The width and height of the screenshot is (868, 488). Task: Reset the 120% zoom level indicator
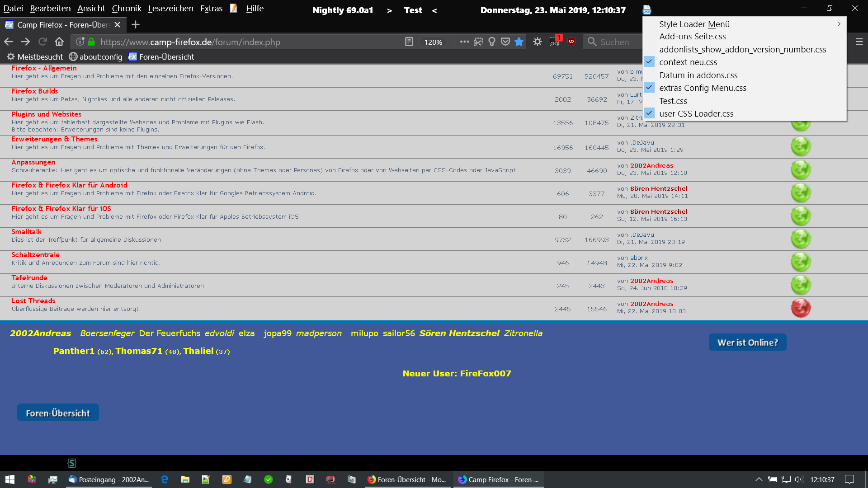(433, 42)
